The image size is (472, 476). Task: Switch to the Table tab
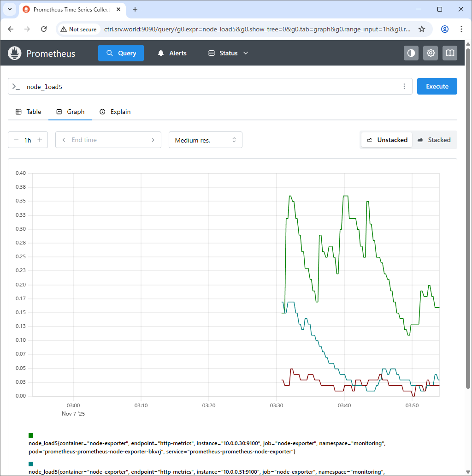[x=29, y=112]
